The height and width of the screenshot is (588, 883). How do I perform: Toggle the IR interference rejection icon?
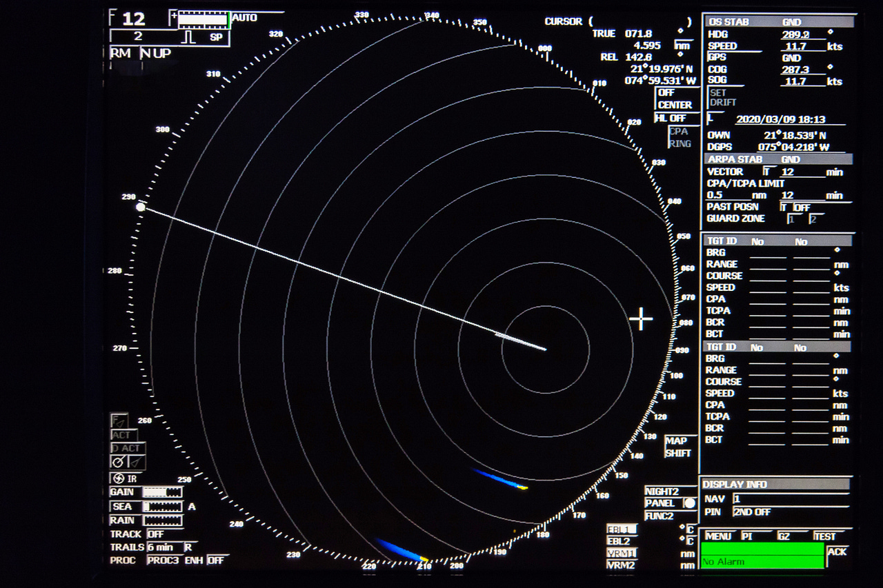pos(125,478)
